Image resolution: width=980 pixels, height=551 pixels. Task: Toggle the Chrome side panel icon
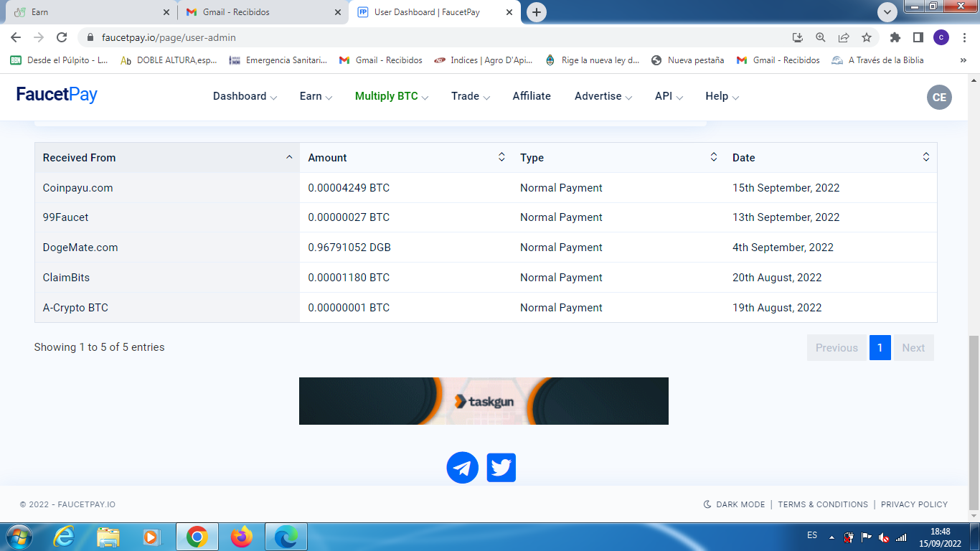coord(918,37)
